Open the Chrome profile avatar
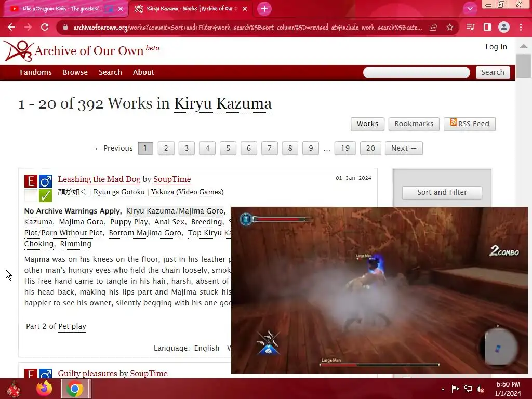The image size is (532, 399). pos(504,27)
